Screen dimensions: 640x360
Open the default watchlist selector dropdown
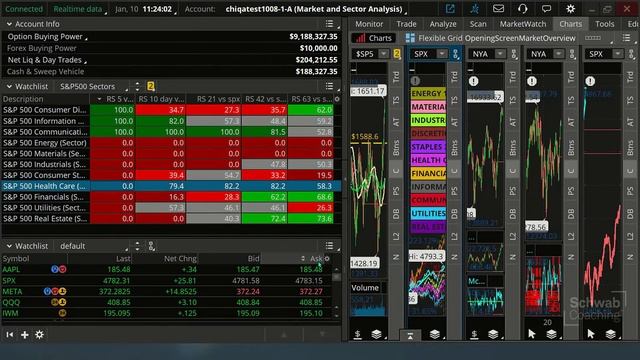click(93, 246)
